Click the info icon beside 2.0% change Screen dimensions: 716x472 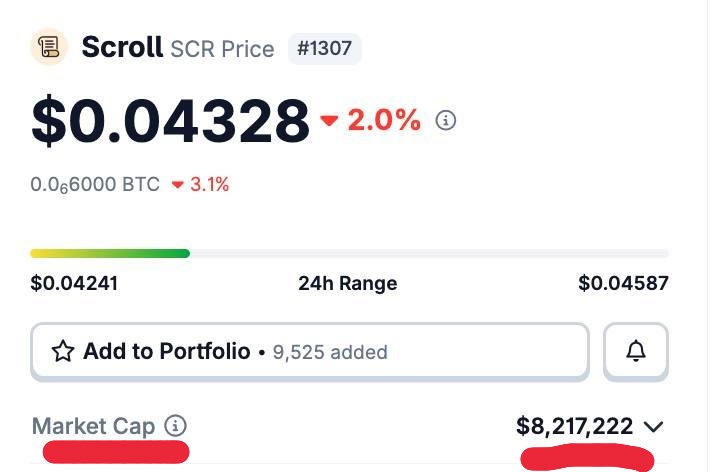click(x=446, y=121)
